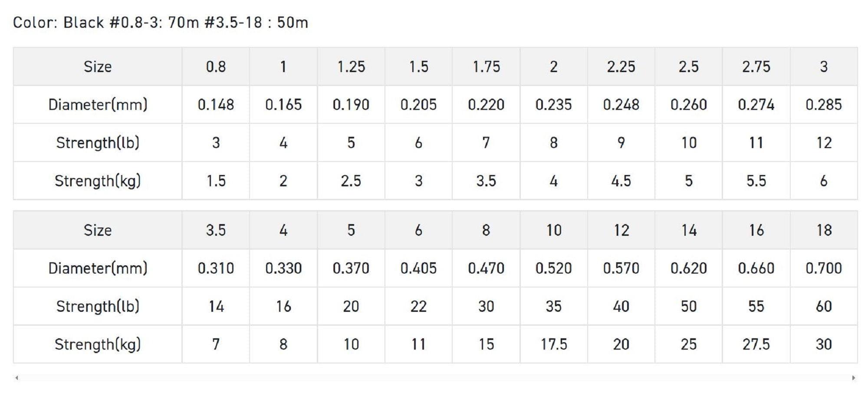The width and height of the screenshot is (868, 393).
Task: Select the 27.5 kg strength value
Action: [756, 344]
